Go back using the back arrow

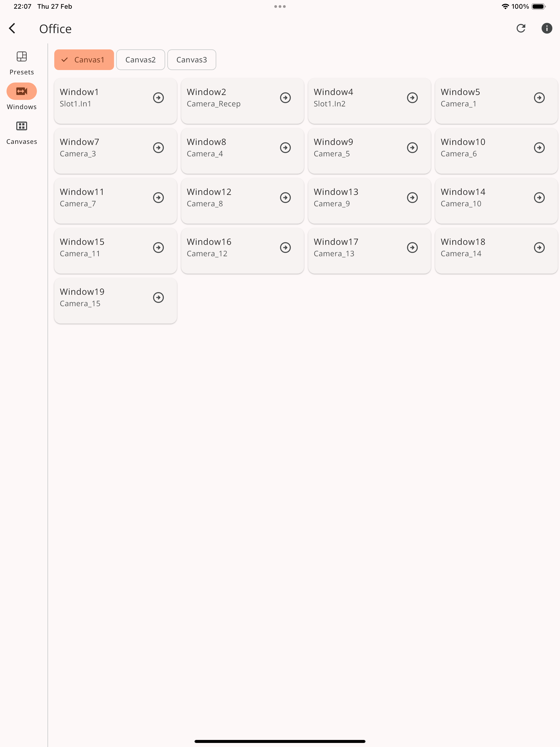[x=12, y=29]
